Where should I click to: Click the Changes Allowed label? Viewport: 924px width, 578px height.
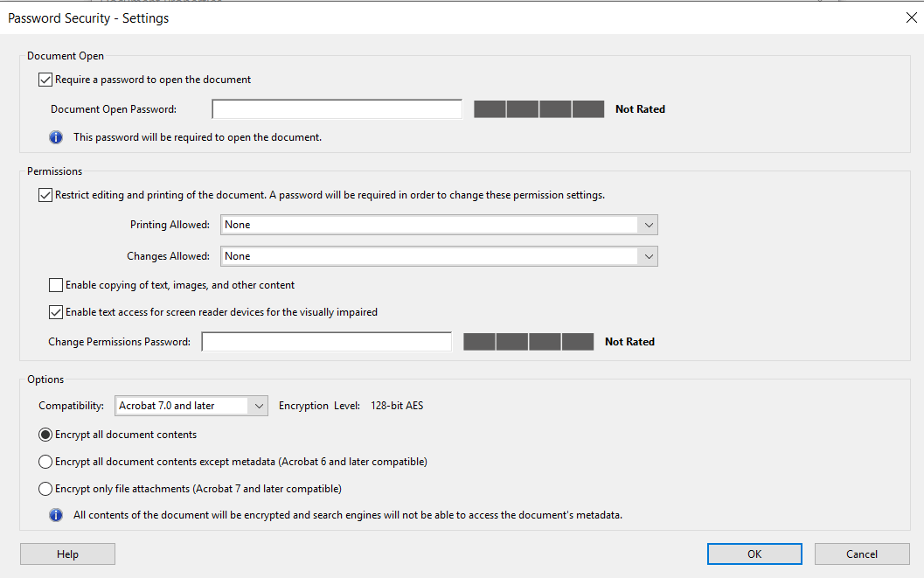168,256
